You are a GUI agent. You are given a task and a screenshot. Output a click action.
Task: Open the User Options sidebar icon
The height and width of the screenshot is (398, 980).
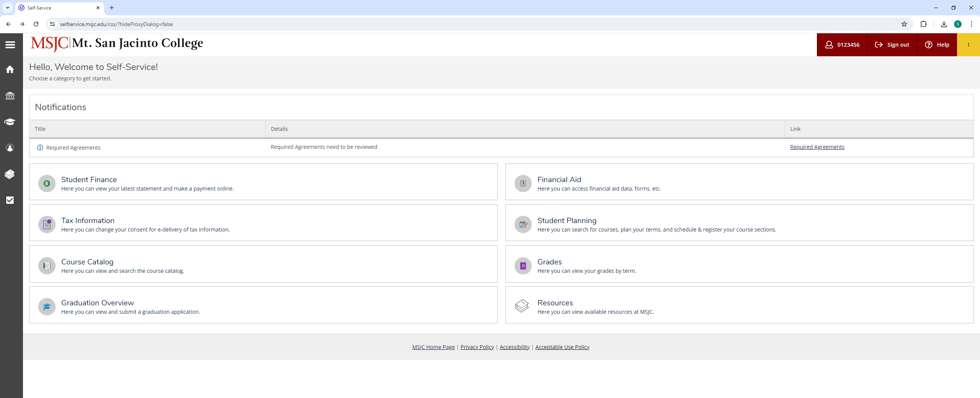click(10, 148)
